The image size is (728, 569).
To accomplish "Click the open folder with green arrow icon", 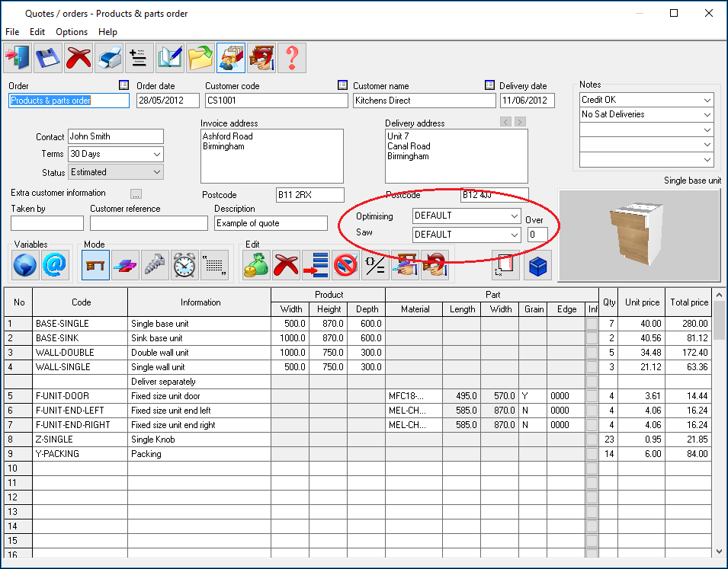I will (200, 58).
